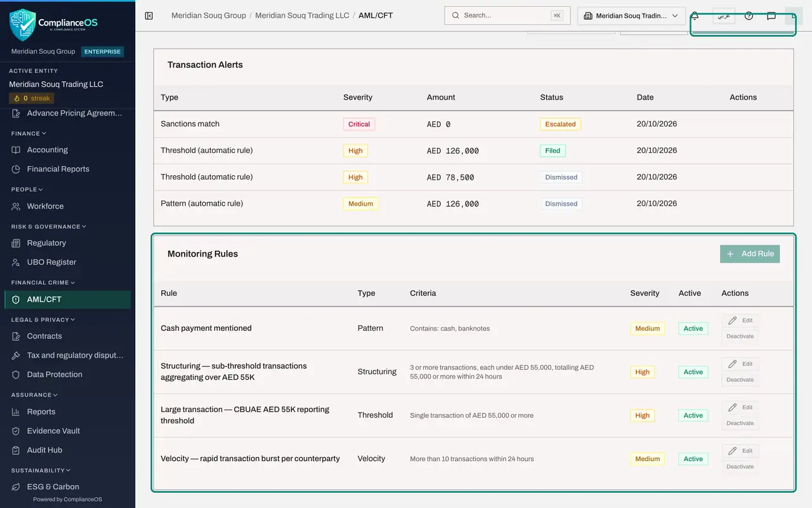This screenshot has width=812, height=508.
Task: Click the Sanctions match alert row
Action: (x=473, y=124)
